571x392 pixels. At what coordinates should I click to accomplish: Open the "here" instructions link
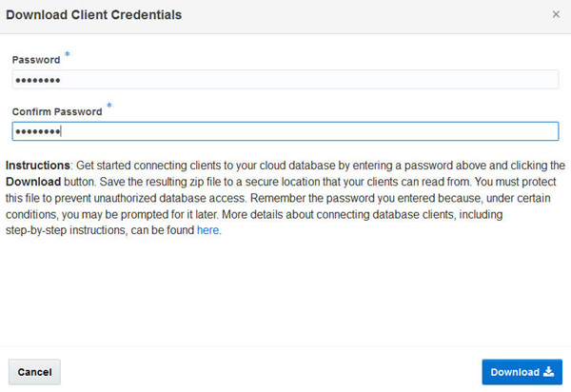click(x=208, y=230)
